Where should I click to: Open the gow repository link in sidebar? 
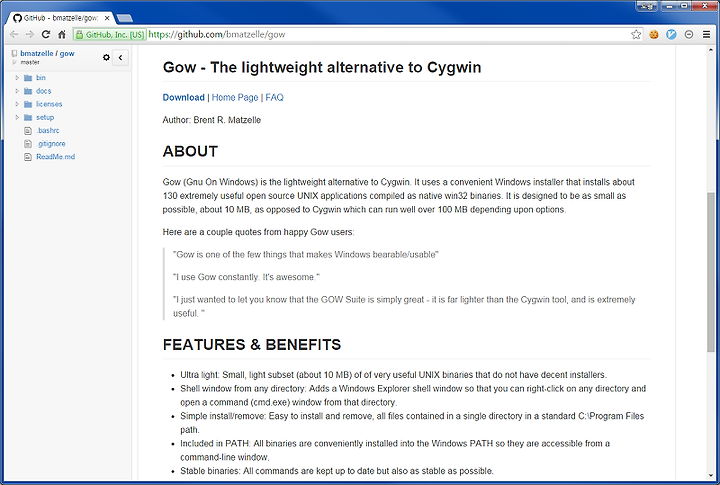[x=67, y=54]
